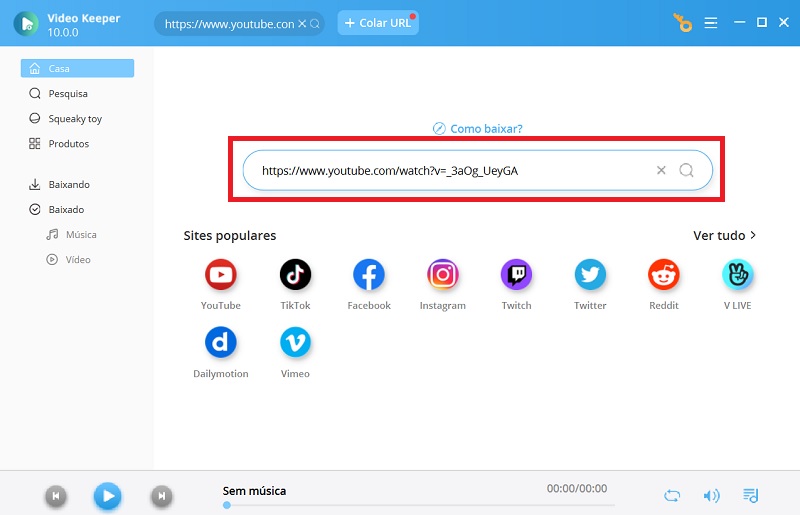Select Vídeo under Baixado
Image resolution: width=800 pixels, height=515 pixels.
[68, 259]
